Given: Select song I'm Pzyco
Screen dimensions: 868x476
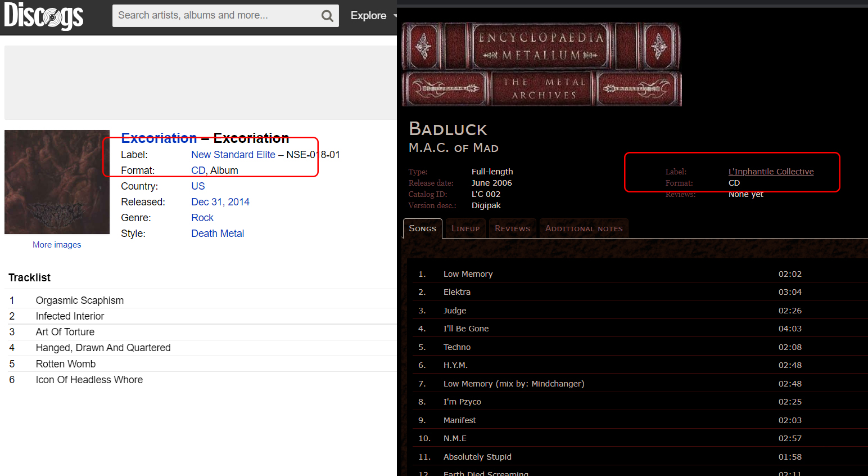Looking at the screenshot, I should click(x=462, y=402).
